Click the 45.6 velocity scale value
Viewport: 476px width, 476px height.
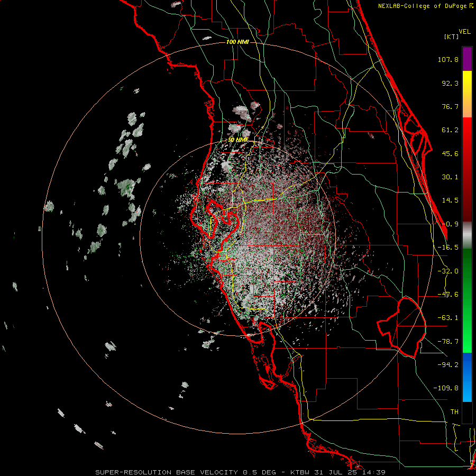(450, 153)
